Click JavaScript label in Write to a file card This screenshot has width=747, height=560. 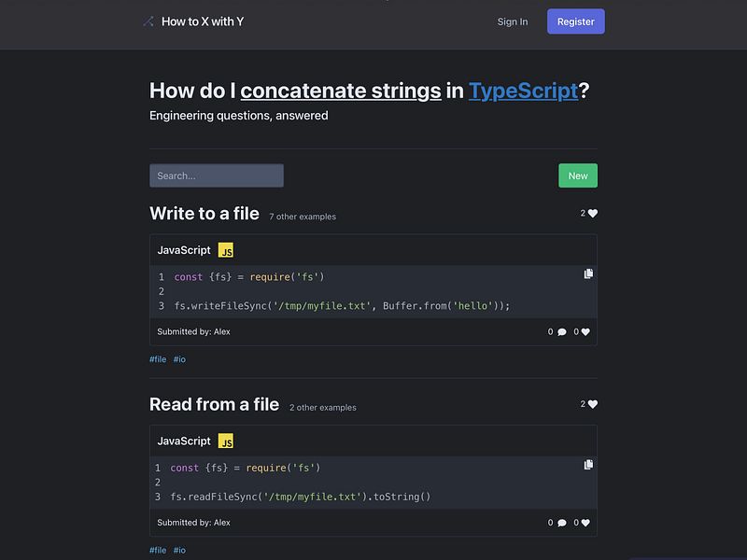coord(184,250)
